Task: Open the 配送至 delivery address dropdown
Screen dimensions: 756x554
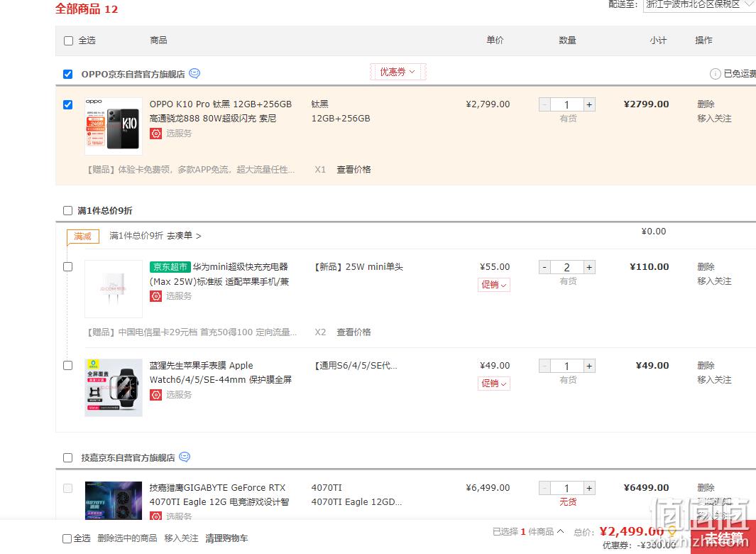Action: 700,5
